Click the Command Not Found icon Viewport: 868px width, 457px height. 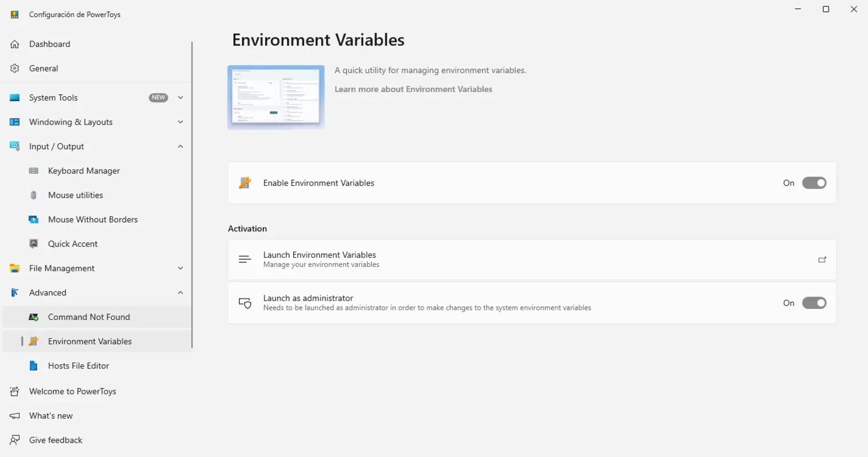point(34,317)
